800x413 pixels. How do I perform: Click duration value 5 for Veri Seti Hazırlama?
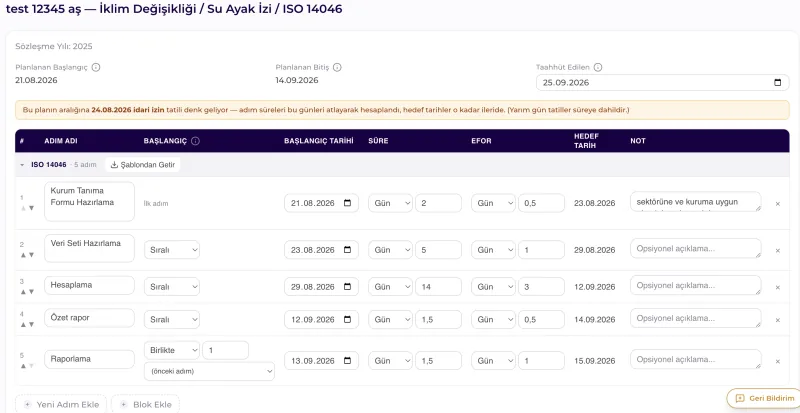coord(438,250)
